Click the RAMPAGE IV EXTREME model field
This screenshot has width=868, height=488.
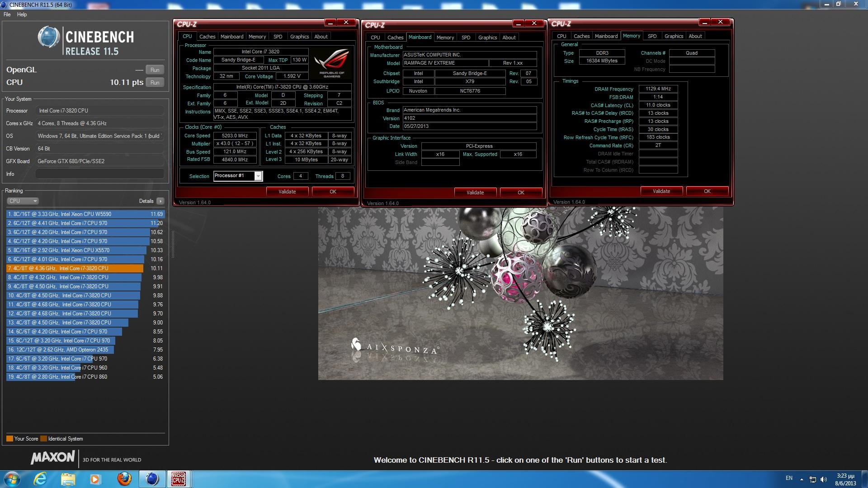445,63
